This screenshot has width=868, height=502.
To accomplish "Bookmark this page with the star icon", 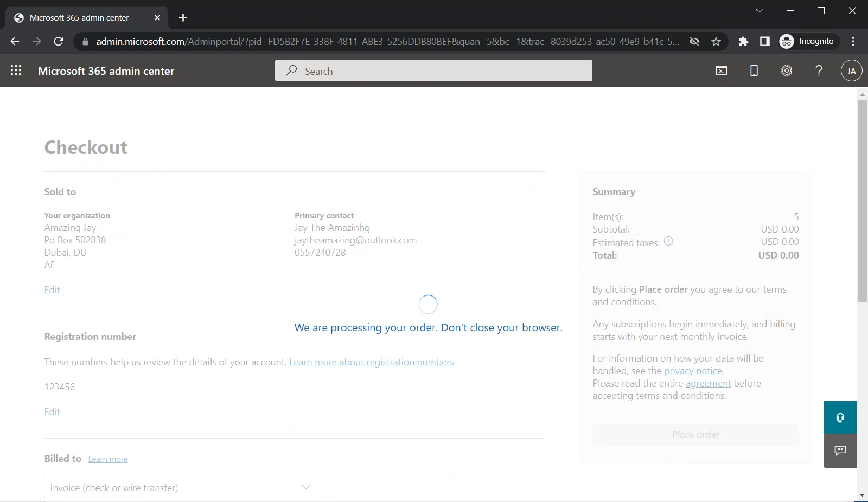I will click(x=716, y=42).
